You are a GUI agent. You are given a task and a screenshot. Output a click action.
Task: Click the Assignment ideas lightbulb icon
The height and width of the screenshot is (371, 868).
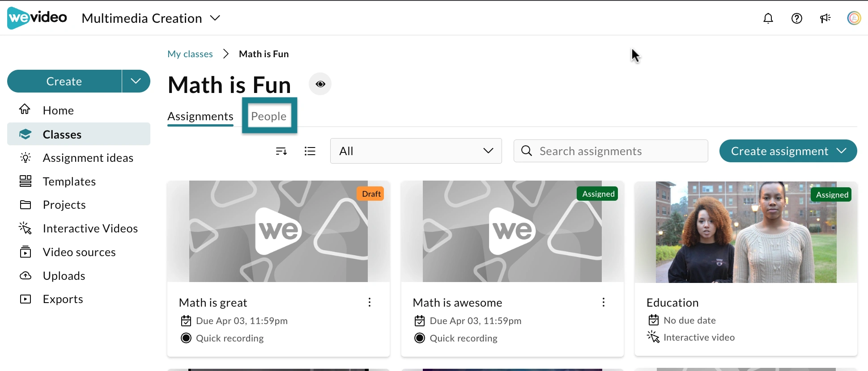pos(26,157)
